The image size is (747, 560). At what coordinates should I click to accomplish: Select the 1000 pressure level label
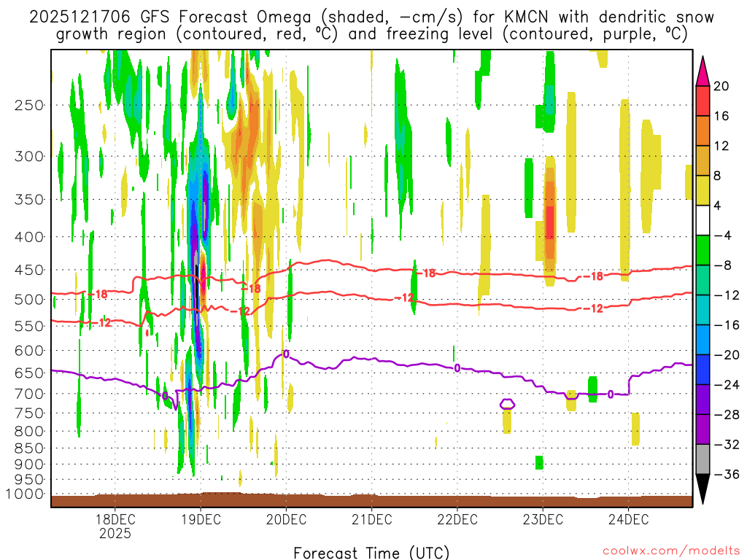(26, 494)
